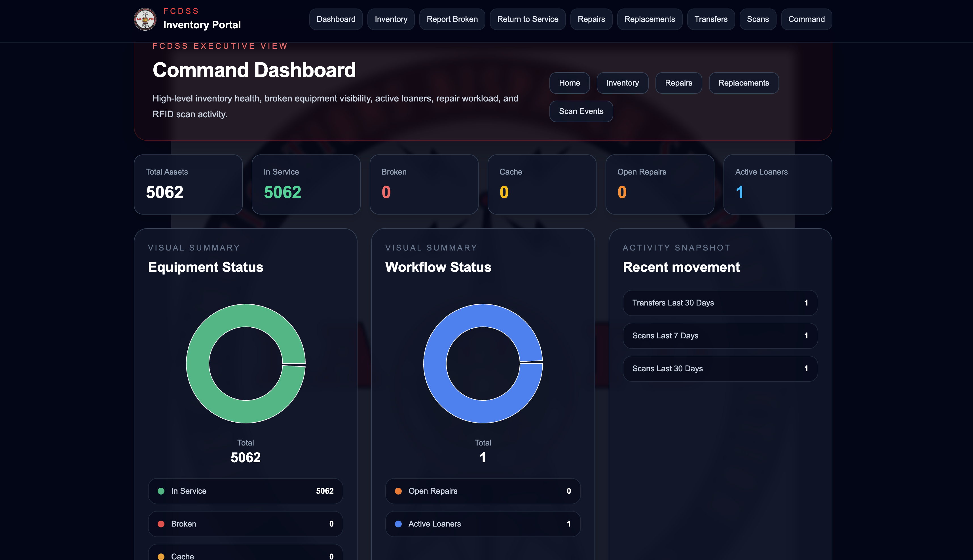Navigate to Transfers page
Image resolution: width=973 pixels, height=560 pixels.
(710, 19)
